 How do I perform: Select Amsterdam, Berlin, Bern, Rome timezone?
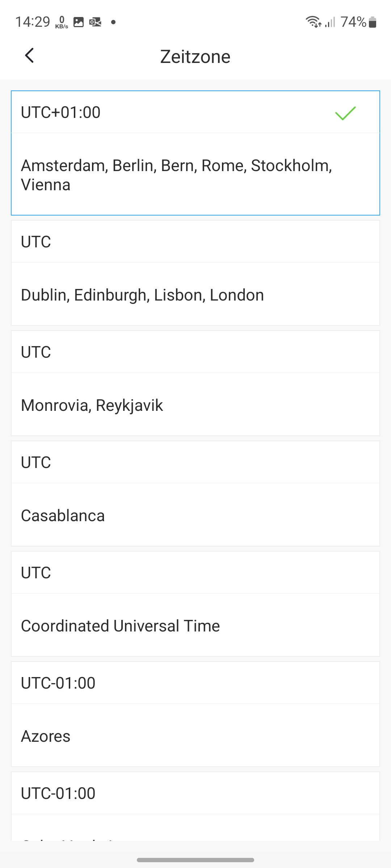[177, 175]
